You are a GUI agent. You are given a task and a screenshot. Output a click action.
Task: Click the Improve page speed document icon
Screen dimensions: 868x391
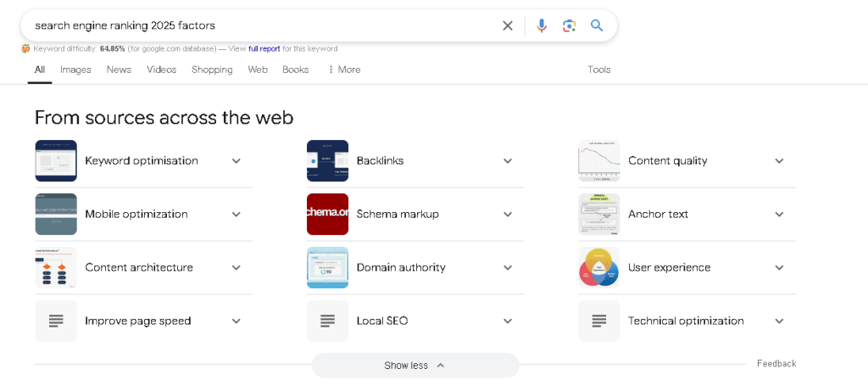click(56, 321)
